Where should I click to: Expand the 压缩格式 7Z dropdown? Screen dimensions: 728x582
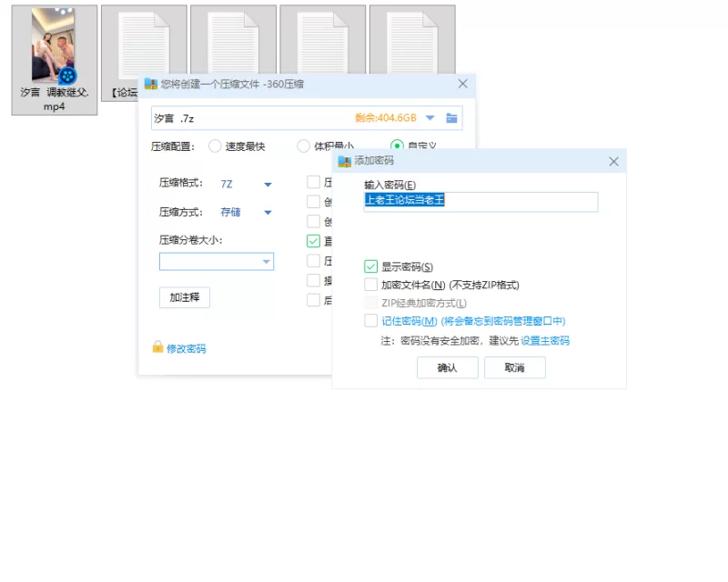point(268,185)
